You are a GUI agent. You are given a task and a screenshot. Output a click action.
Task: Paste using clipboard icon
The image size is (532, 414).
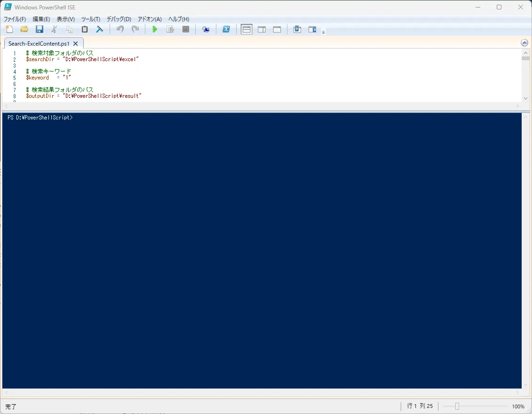point(85,29)
